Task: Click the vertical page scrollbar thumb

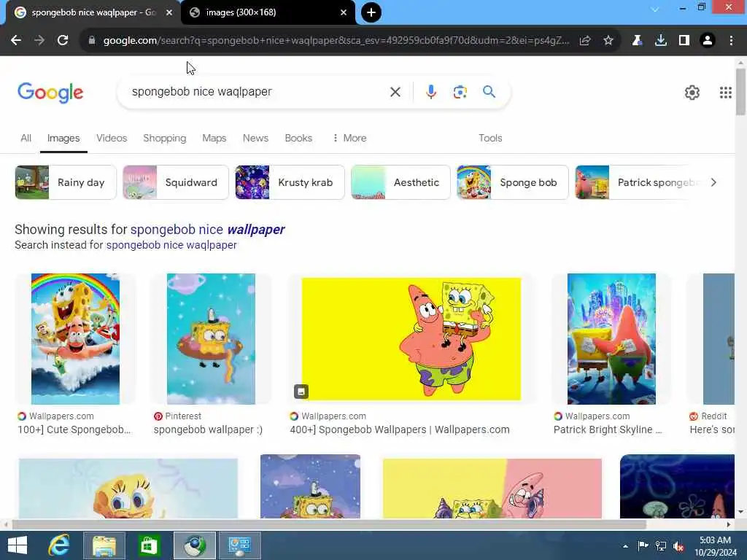Action: pos(740,92)
